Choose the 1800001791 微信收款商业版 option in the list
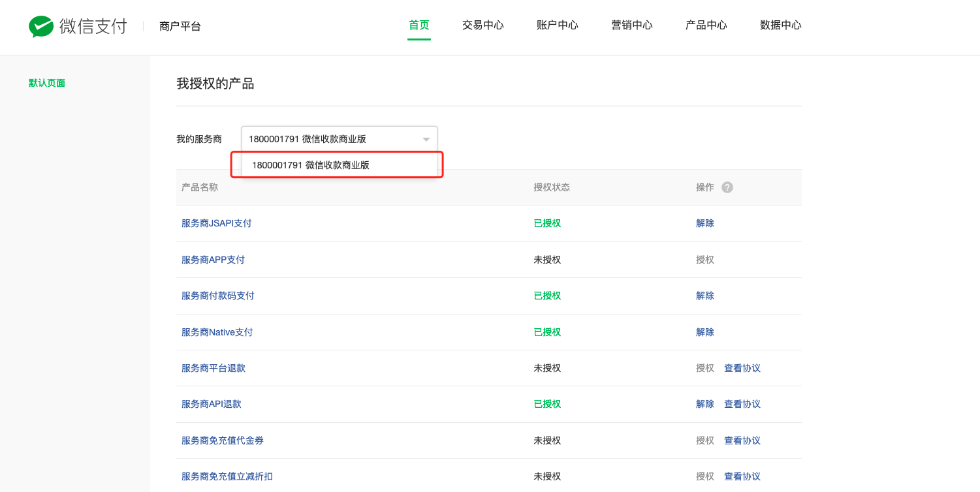Viewport: 980px width, 492px height. click(339, 165)
